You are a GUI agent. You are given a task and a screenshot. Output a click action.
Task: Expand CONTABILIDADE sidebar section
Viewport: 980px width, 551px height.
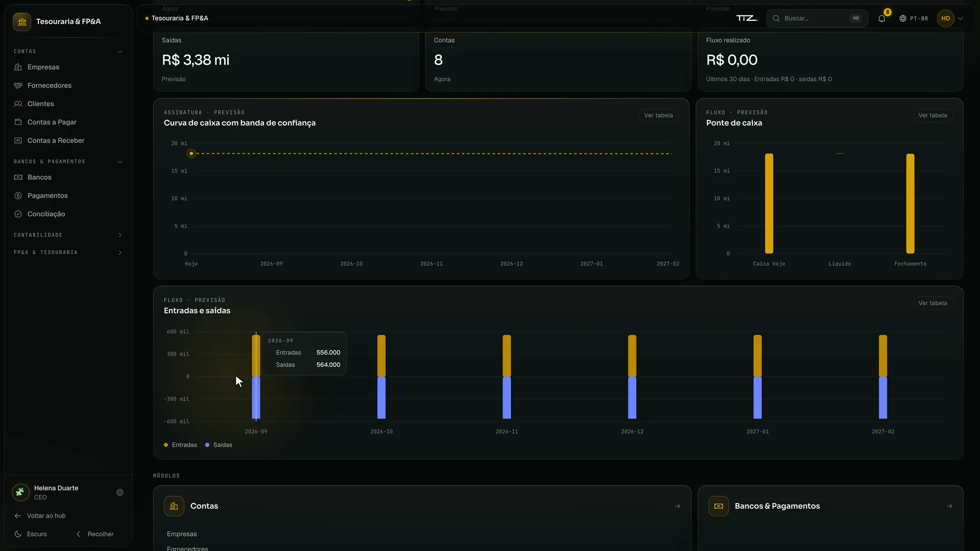[x=68, y=235]
